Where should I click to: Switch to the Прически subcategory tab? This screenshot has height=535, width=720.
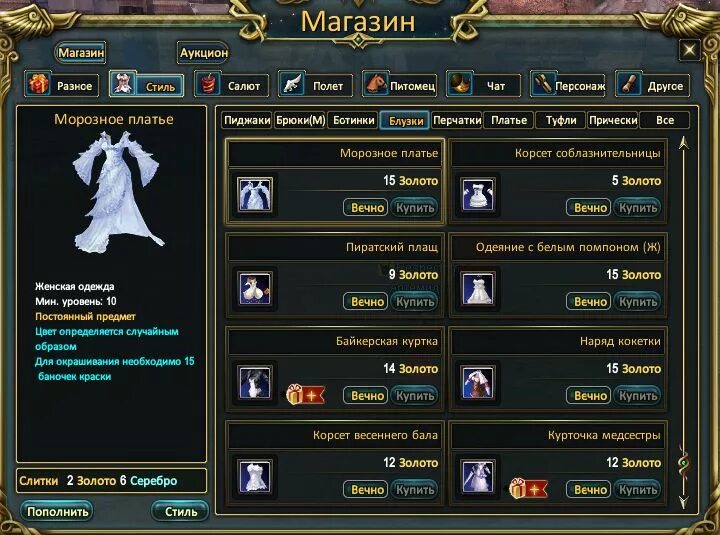pyautogui.click(x=613, y=120)
